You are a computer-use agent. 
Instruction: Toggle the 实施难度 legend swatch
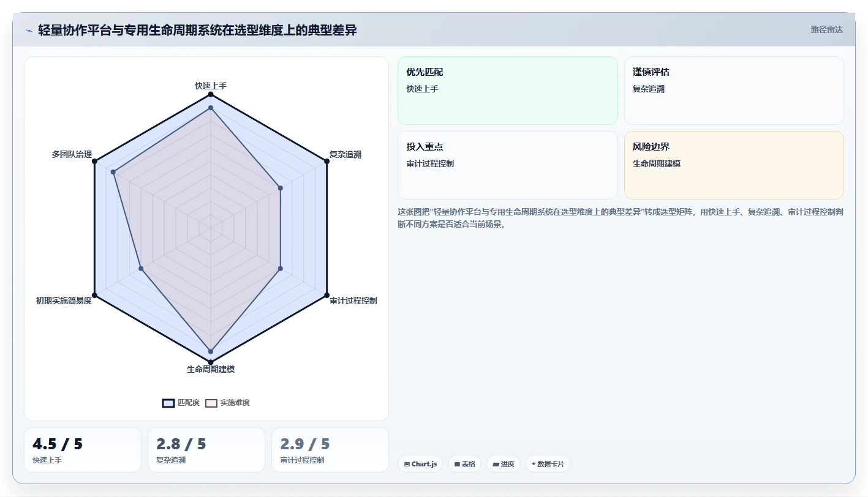point(211,403)
